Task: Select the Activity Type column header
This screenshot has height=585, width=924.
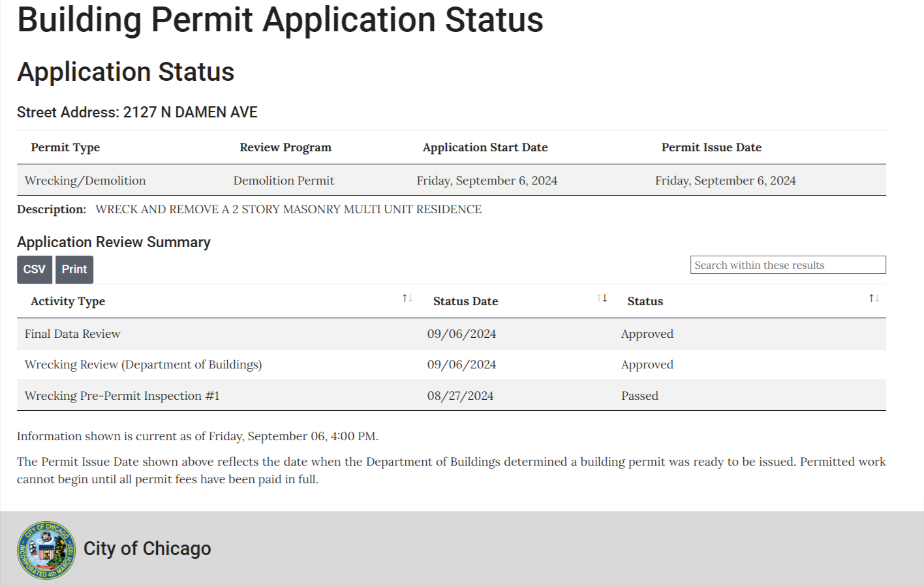Action: tap(68, 301)
